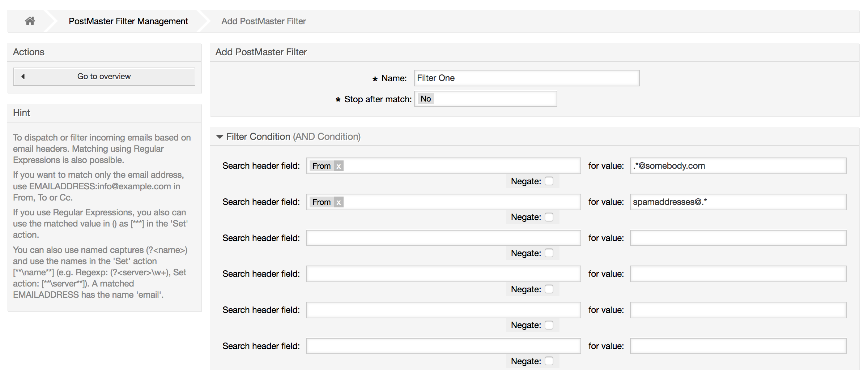Click the Go to overview button

[x=103, y=76]
